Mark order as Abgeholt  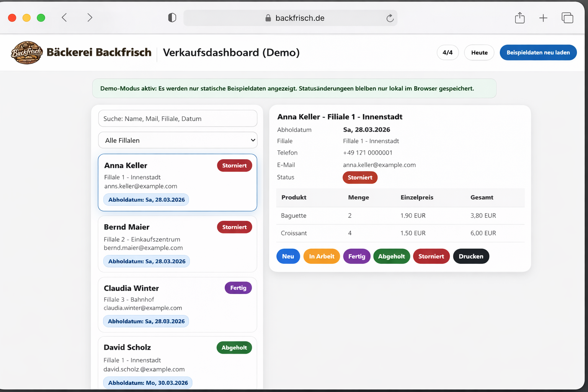point(391,256)
